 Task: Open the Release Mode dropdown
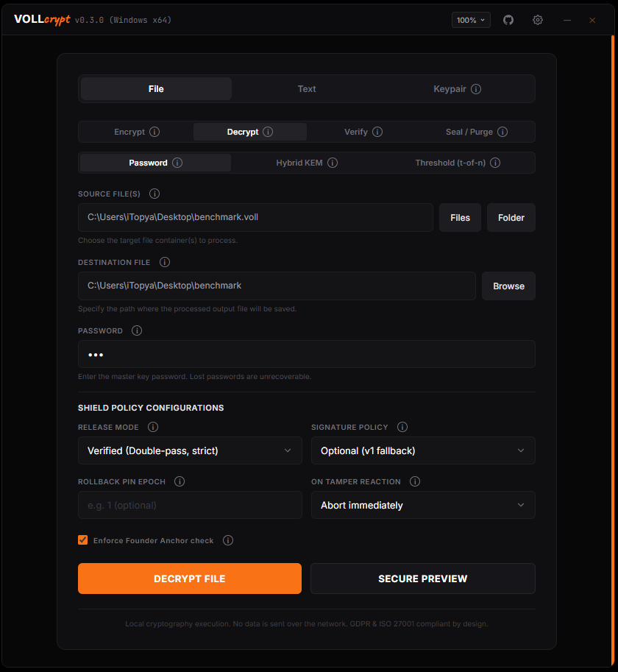tap(190, 451)
